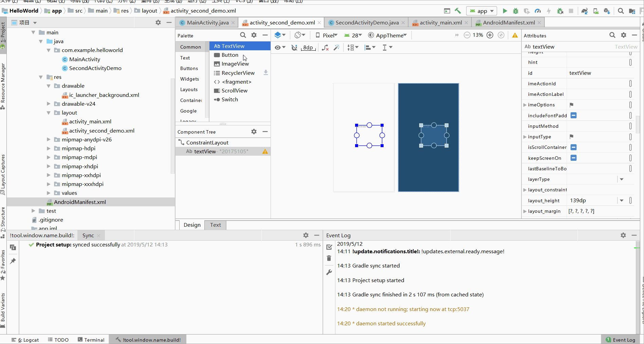Open the Terminal tool window
644x344 pixels.
pyautogui.click(x=91, y=340)
